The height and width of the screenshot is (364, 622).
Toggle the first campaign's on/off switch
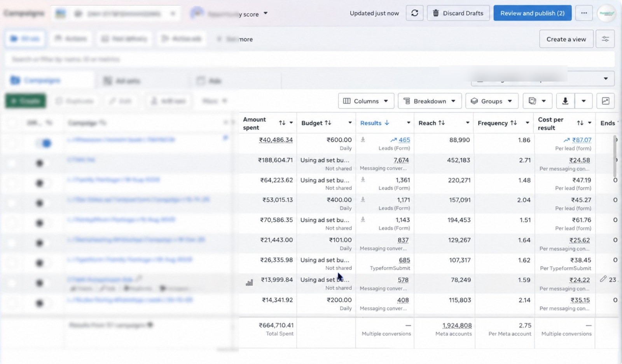(x=44, y=143)
